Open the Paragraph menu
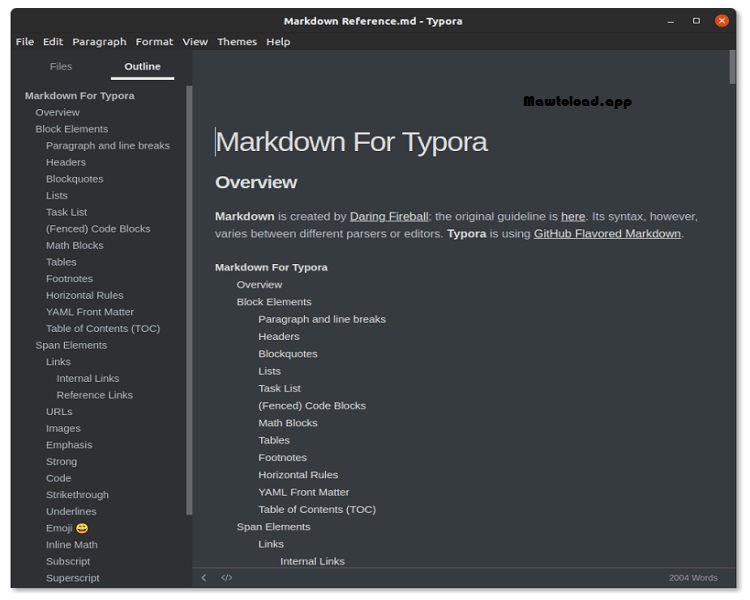The image size is (750, 600). [x=99, y=42]
